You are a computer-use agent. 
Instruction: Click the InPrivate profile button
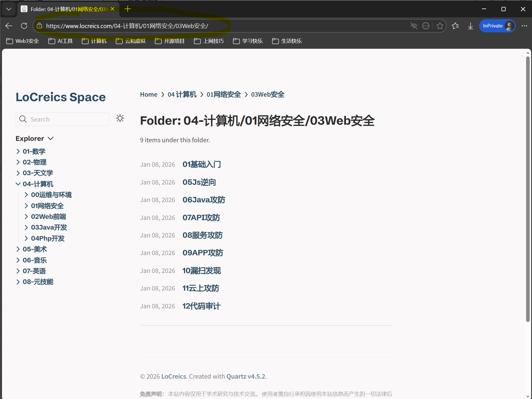(497, 26)
